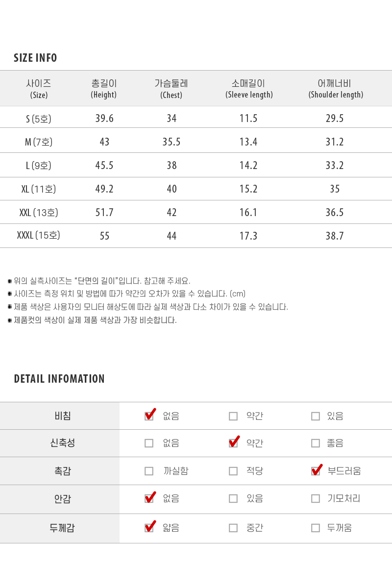Check the 신축성 없음 checkbox
The width and height of the screenshot is (392, 588).
(x=149, y=443)
